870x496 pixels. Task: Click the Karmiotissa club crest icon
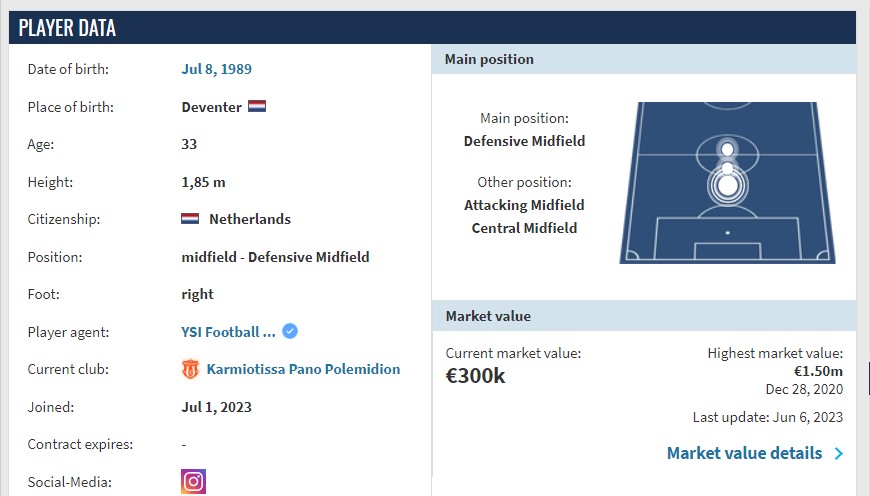190,369
